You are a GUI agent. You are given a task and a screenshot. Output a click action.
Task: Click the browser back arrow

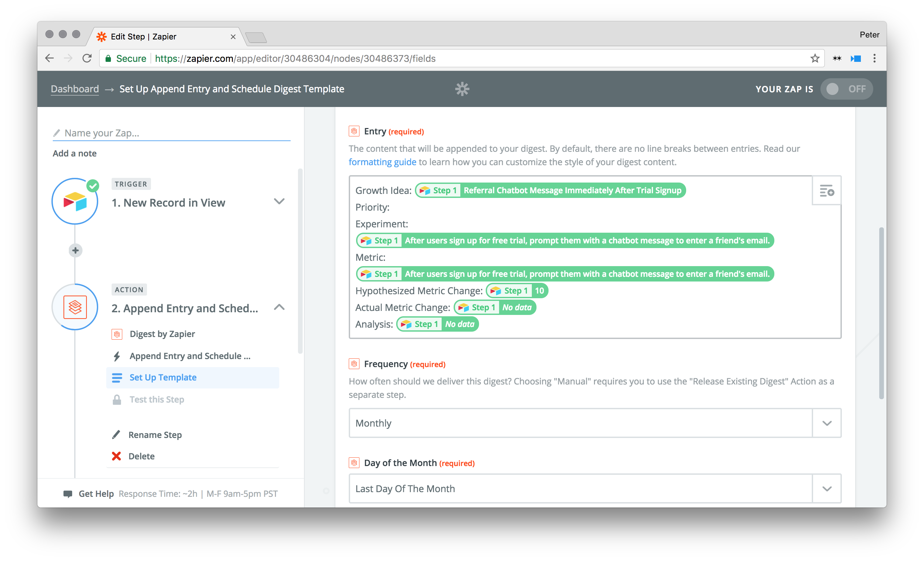tap(49, 58)
